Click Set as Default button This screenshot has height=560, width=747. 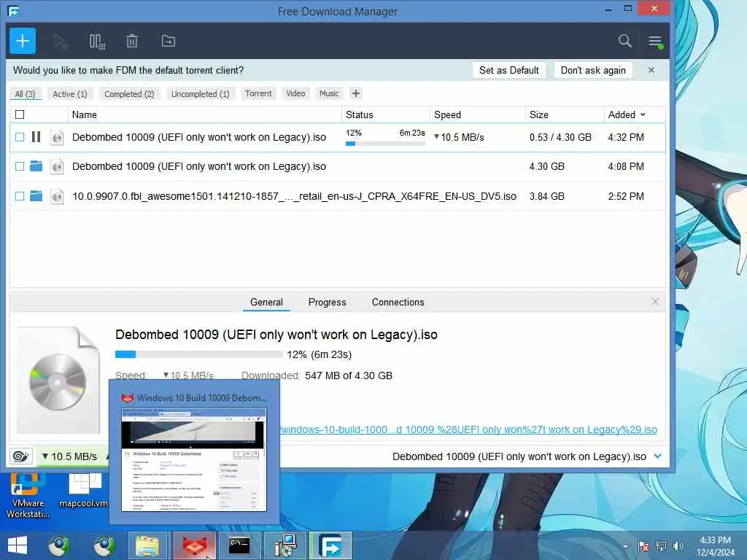pyautogui.click(x=508, y=70)
